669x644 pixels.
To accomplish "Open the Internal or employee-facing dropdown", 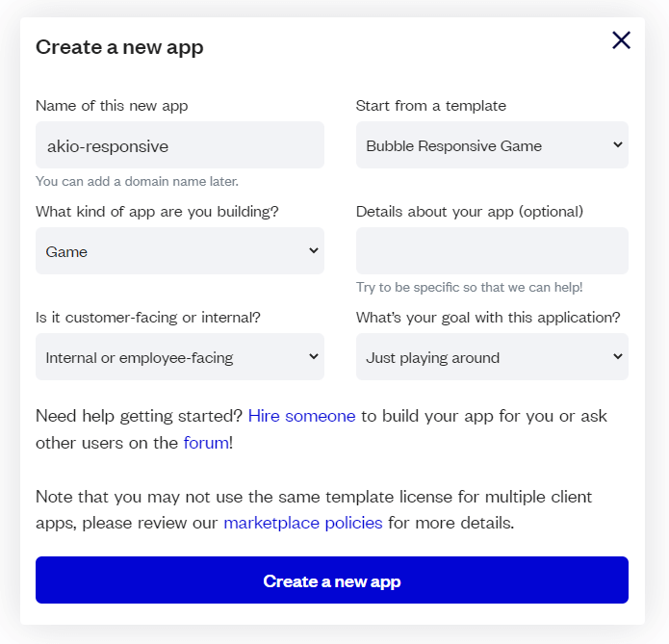I will tap(179, 357).
